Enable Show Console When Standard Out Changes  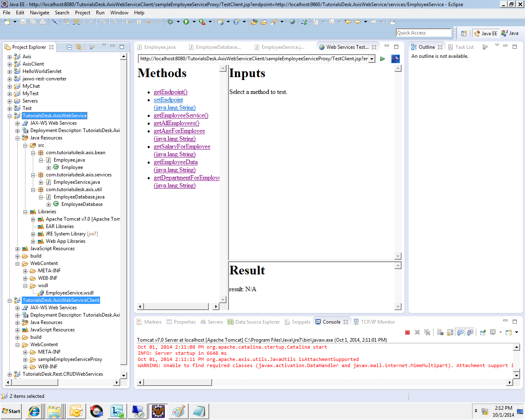click(459, 332)
